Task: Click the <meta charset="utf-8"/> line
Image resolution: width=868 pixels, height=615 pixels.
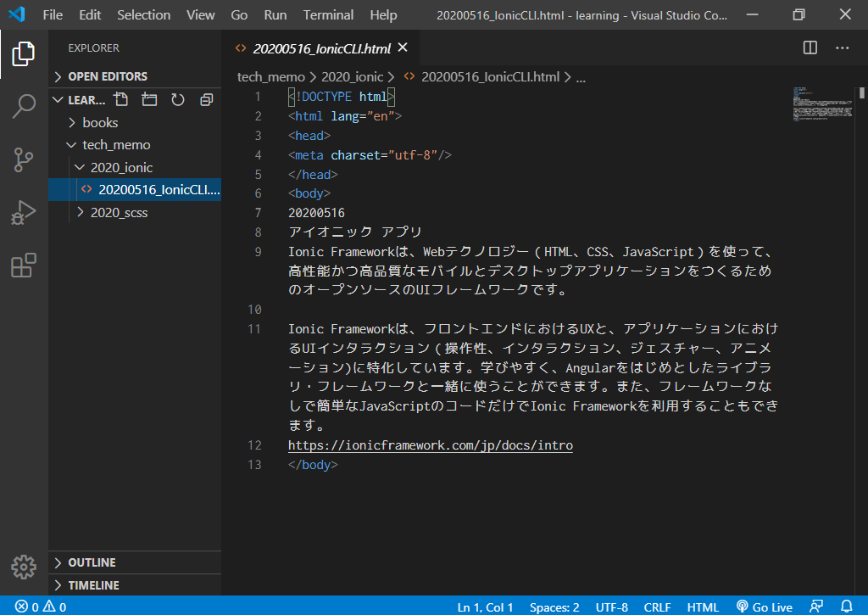Action: [370, 155]
